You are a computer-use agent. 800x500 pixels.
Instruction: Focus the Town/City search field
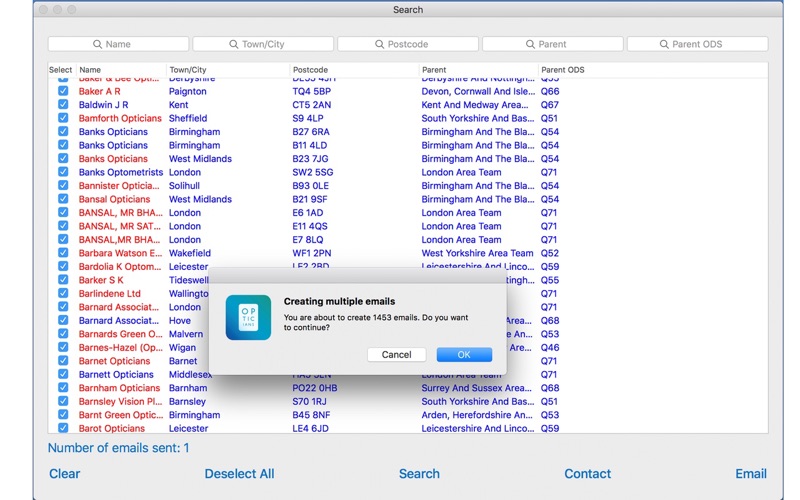click(x=263, y=44)
